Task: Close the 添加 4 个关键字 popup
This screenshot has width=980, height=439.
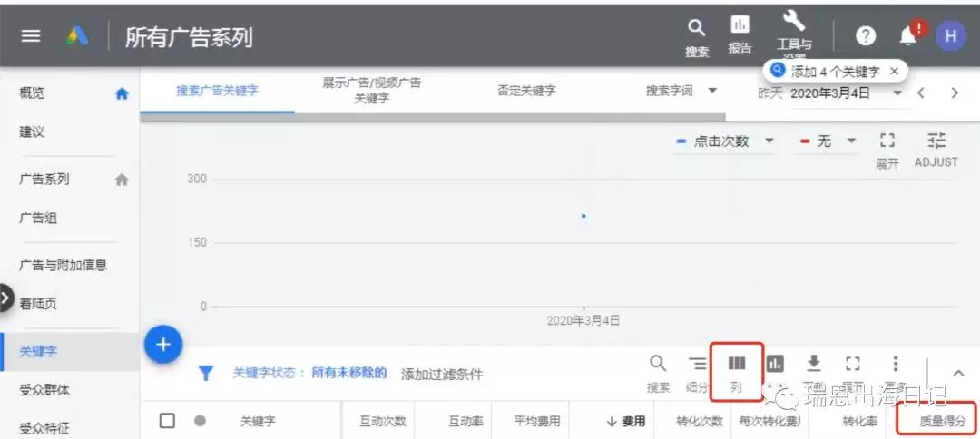Action: pos(894,71)
